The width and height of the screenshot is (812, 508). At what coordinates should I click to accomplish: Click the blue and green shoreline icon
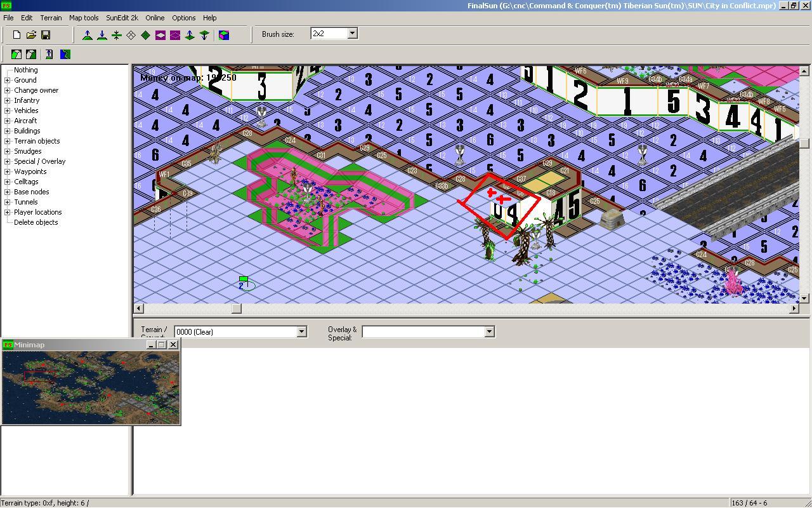pos(65,55)
